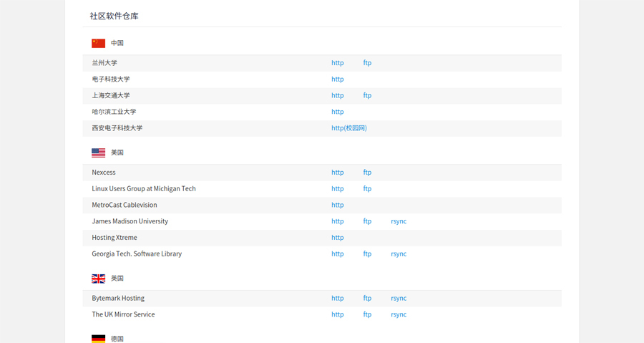Screen dimensions: 644x343
Task: Open ftp link for 上海交通大学
Action: 367,95
